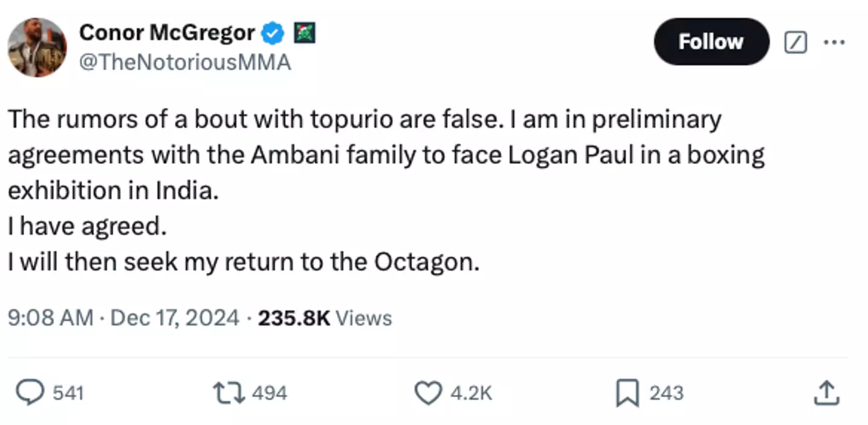Like the post with the heart icon

coord(428,393)
